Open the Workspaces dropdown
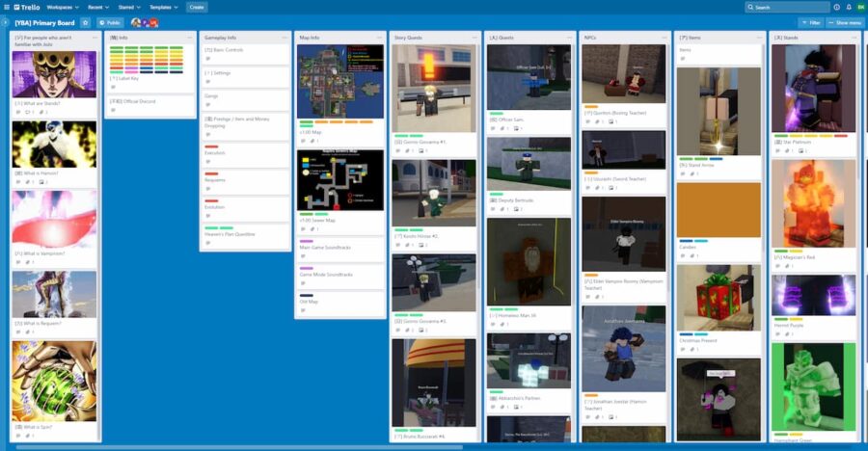Viewport: 868px width, 451px height. click(63, 7)
